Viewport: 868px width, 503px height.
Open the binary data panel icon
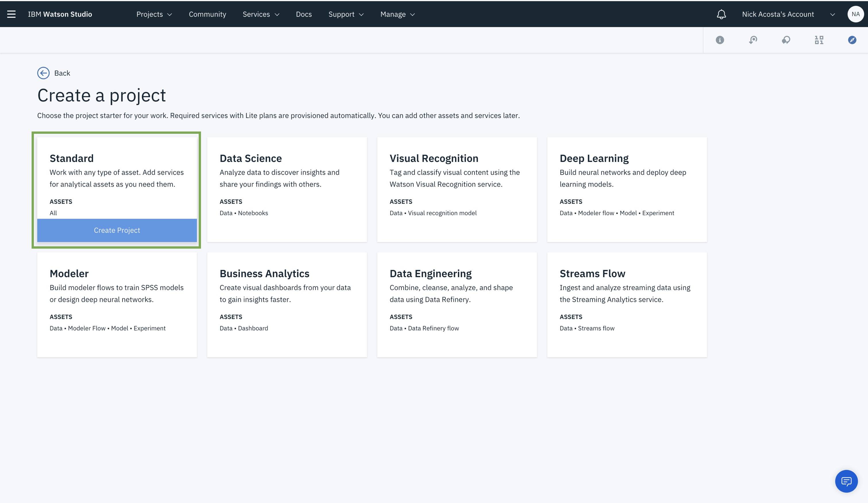click(x=819, y=40)
